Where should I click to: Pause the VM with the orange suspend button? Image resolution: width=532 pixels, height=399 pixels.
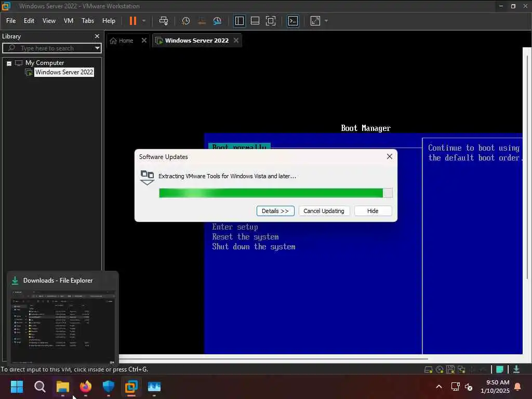tap(132, 21)
